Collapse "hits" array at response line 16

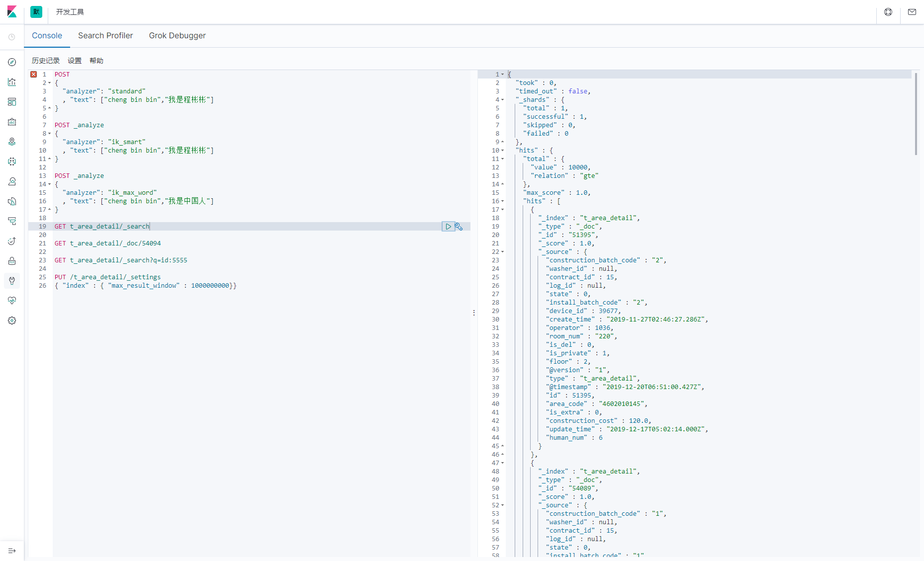tap(503, 201)
